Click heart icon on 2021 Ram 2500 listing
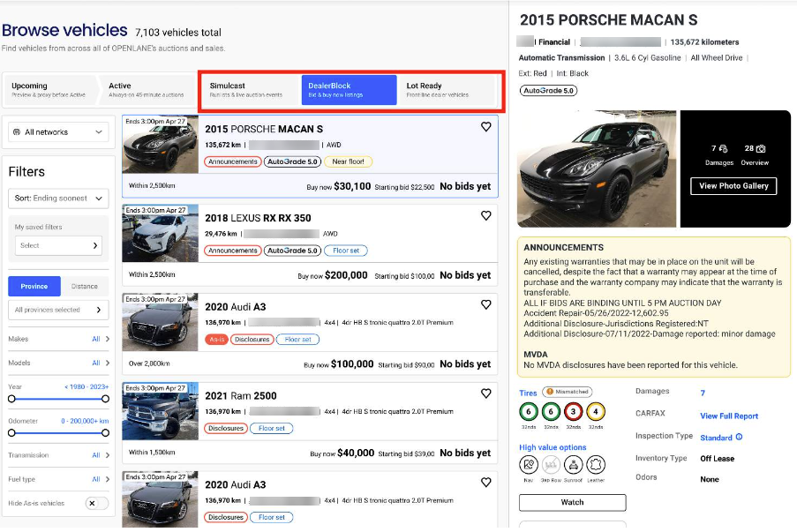Screen dimensions: 797x532 pyautogui.click(x=485, y=394)
